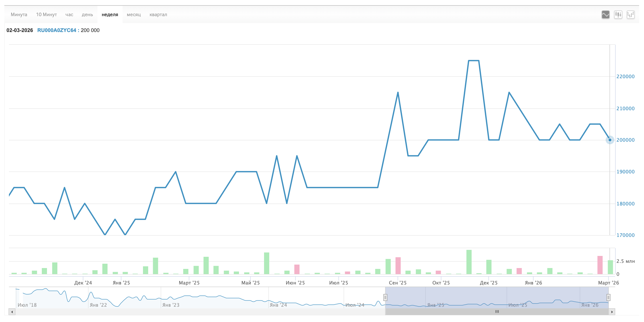
Task: Click the Янв '22 area in navigator
Action: click(x=98, y=305)
